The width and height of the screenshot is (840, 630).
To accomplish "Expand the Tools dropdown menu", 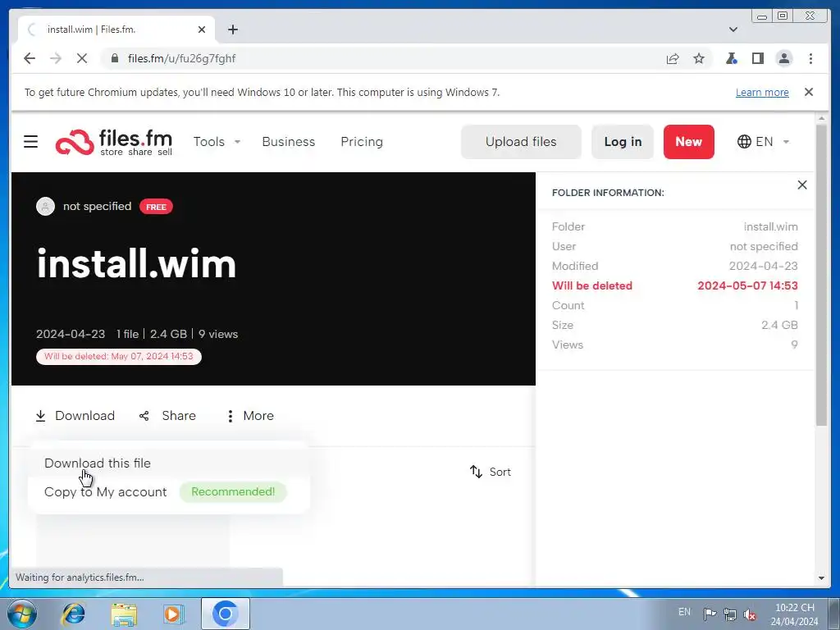I will point(217,141).
